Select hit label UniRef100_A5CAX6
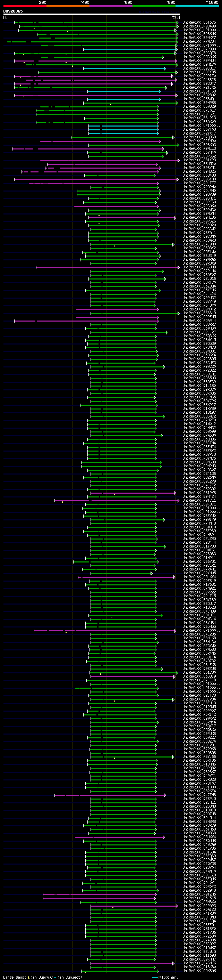222x980 pixels. [x=199, y=57]
